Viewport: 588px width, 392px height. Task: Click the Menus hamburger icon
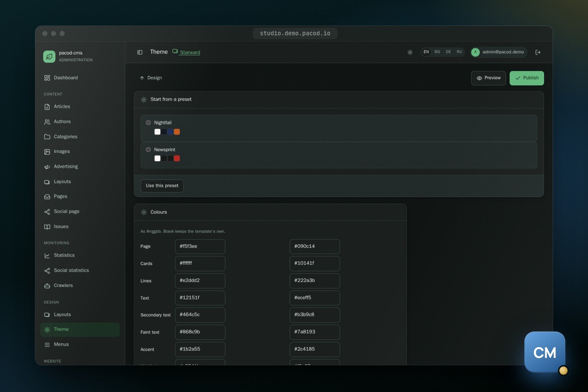click(x=47, y=345)
